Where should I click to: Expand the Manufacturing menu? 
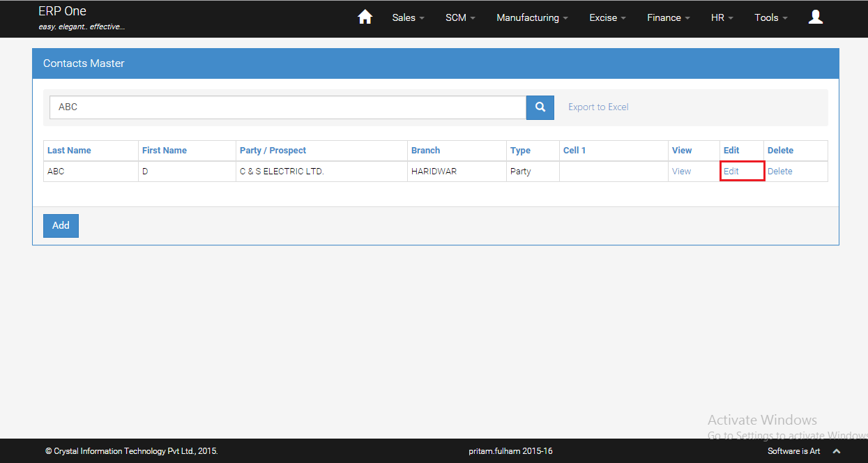(x=532, y=18)
